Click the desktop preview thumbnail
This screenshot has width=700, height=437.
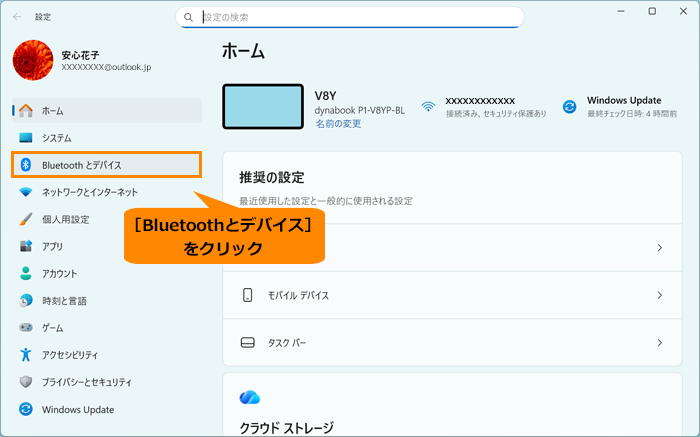(263, 107)
